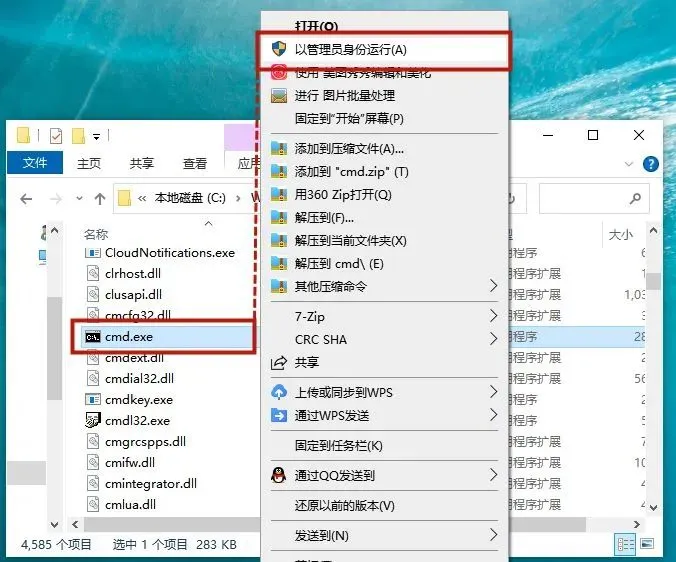Select cmgrcspps.dll file
This screenshot has height=562, width=676.
[145, 442]
